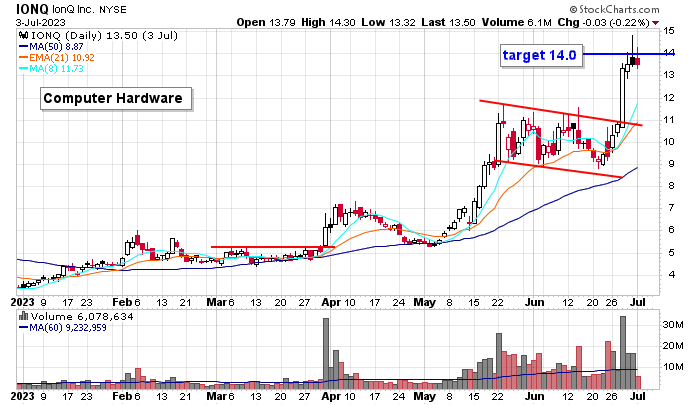
Task: Click the 9 label on the price axis
Action: (671, 164)
